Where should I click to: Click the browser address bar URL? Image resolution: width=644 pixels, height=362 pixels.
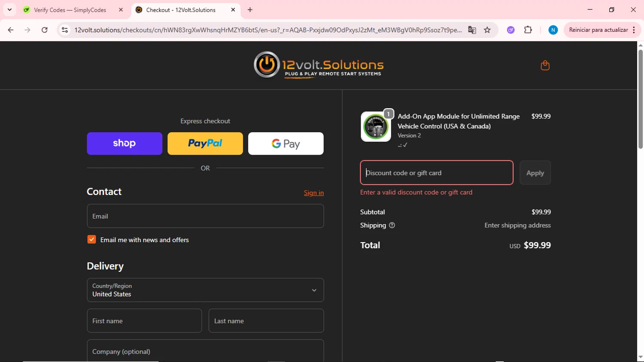pyautogui.click(x=268, y=30)
